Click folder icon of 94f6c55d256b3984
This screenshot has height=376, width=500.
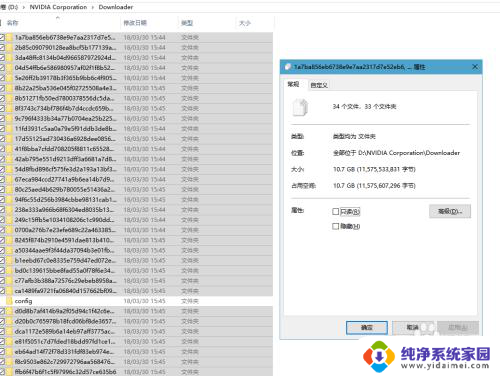pos(9,200)
